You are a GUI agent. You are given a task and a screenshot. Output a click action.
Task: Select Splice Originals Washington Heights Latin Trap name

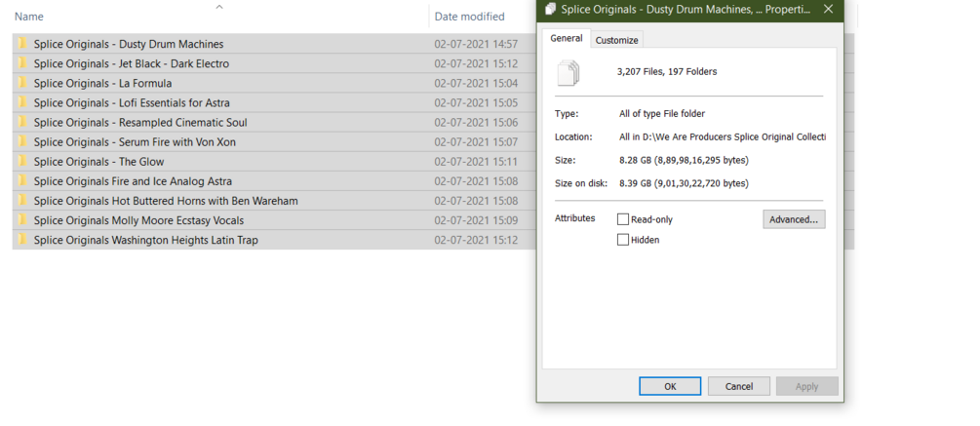click(x=145, y=240)
